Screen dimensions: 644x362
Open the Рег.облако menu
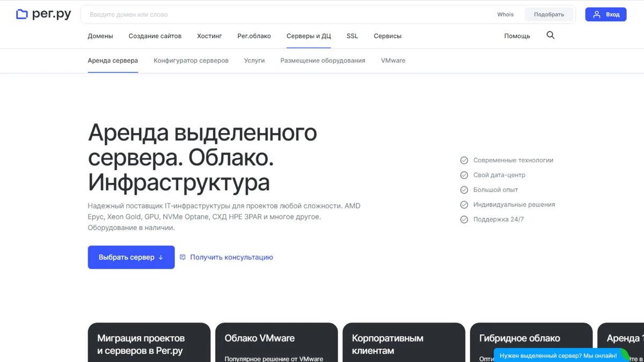[254, 36]
